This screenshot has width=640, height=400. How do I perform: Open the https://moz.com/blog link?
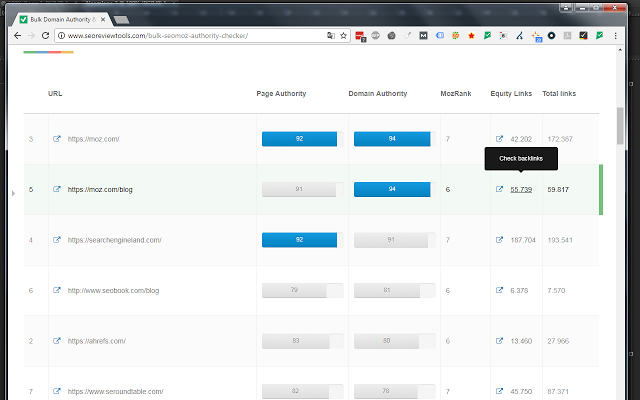click(x=100, y=189)
